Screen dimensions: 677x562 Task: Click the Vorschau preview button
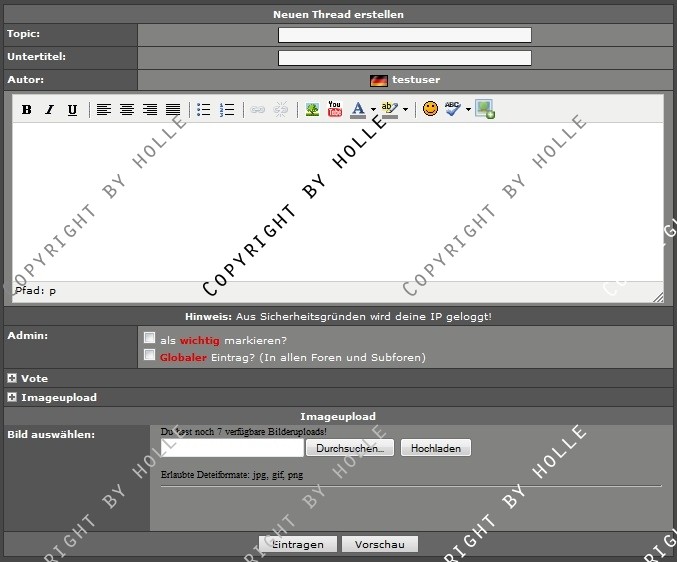coord(380,544)
